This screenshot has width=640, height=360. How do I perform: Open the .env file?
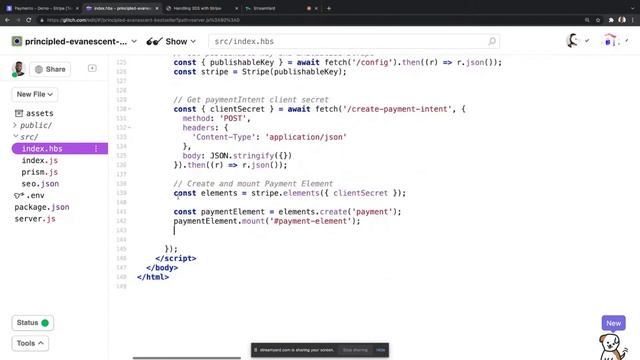[x=29, y=196]
